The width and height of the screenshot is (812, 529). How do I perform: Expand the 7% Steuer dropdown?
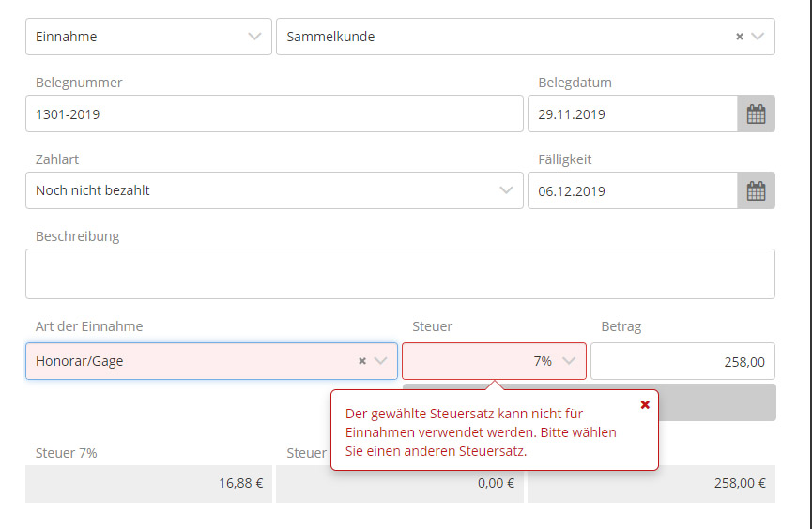(x=569, y=361)
